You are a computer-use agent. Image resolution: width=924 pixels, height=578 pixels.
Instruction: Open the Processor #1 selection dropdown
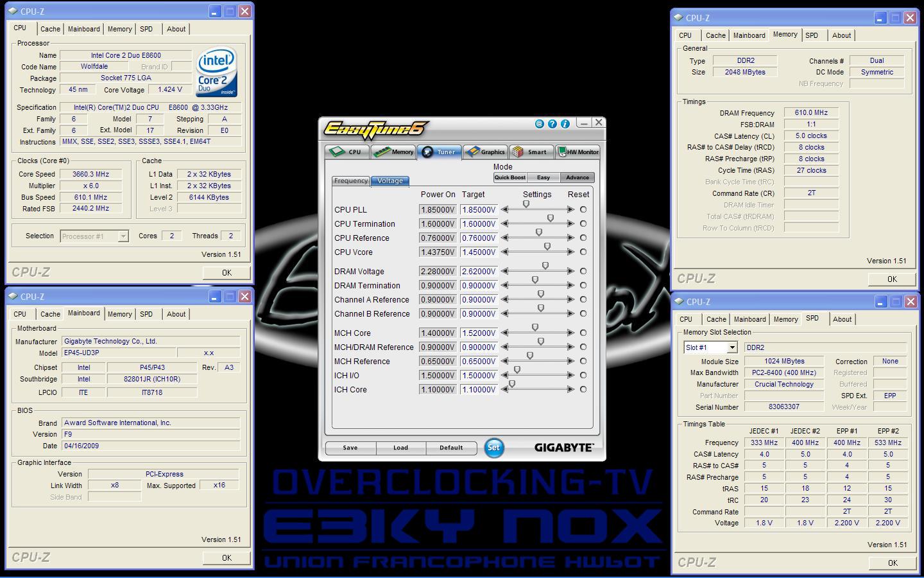[123, 236]
